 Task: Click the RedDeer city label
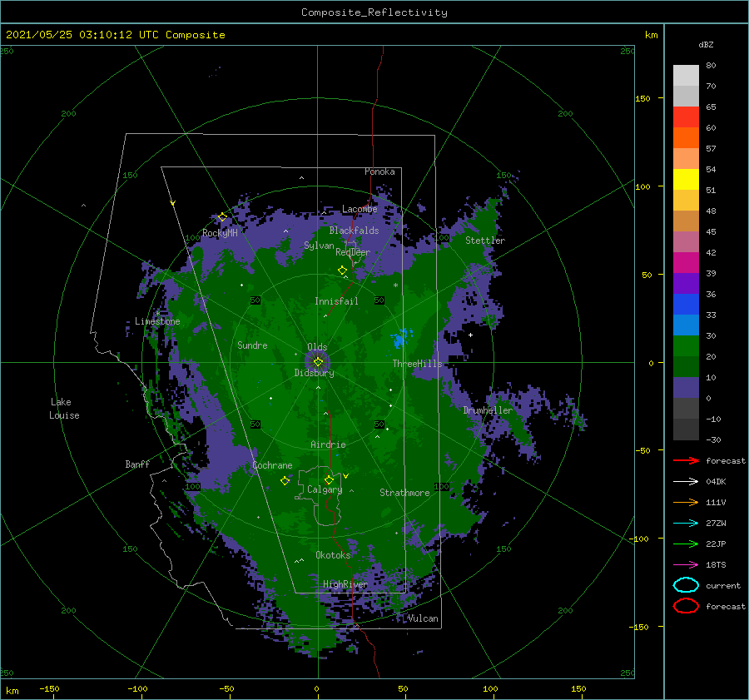[353, 252]
